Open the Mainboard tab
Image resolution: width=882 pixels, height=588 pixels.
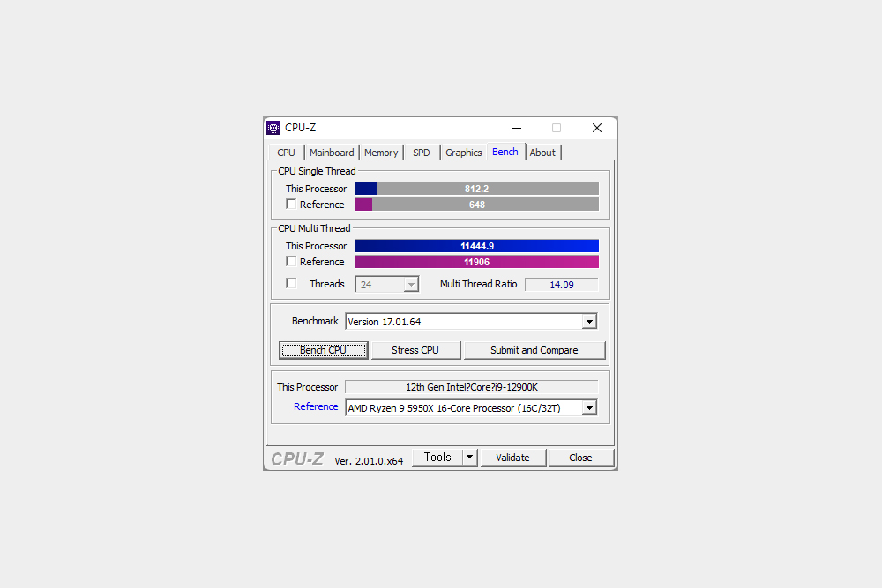tap(332, 153)
